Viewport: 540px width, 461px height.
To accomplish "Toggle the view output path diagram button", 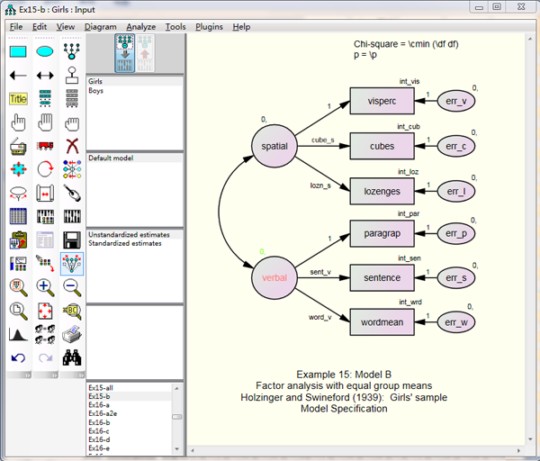I will pyautogui.click(x=145, y=53).
